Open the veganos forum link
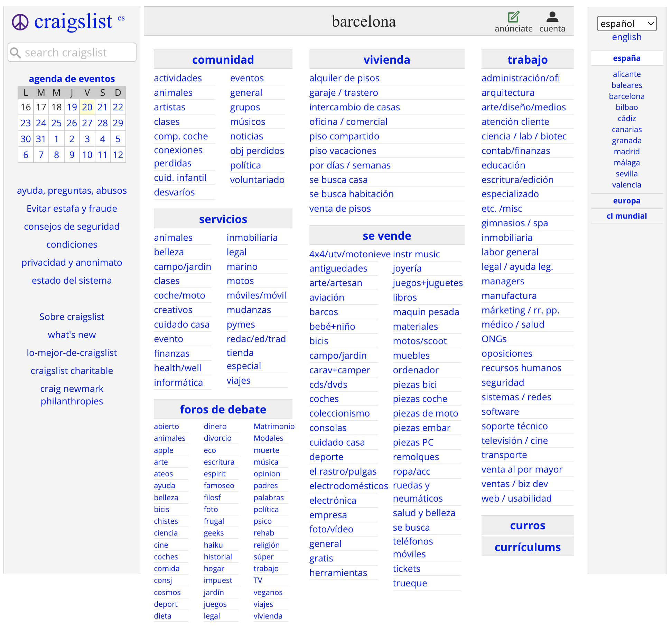The image size is (672, 631). pos(268,593)
